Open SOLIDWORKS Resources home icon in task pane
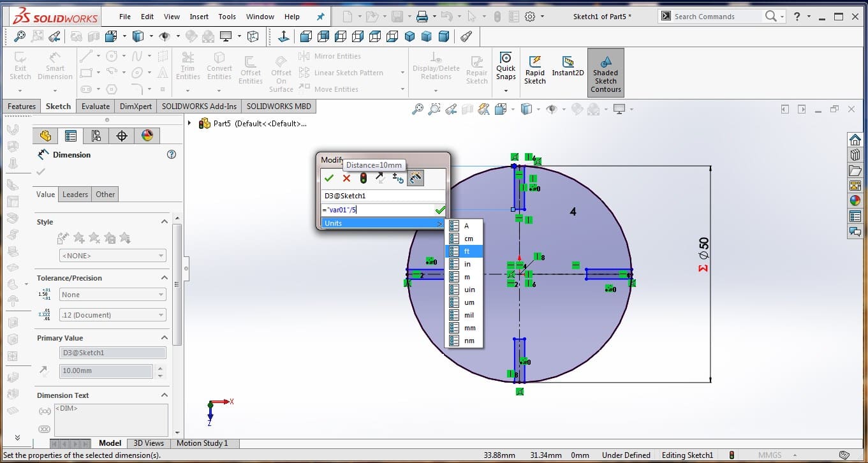 855,139
